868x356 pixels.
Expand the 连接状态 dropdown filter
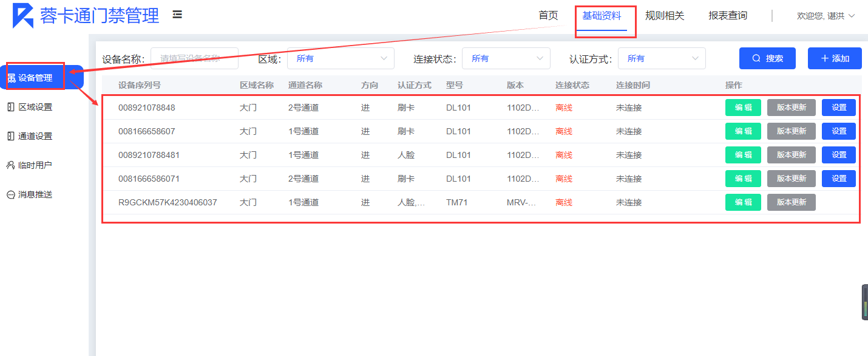[506, 58]
